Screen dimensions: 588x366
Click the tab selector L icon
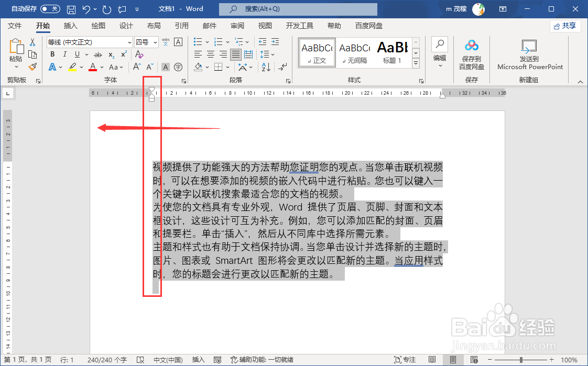(x=8, y=93)
